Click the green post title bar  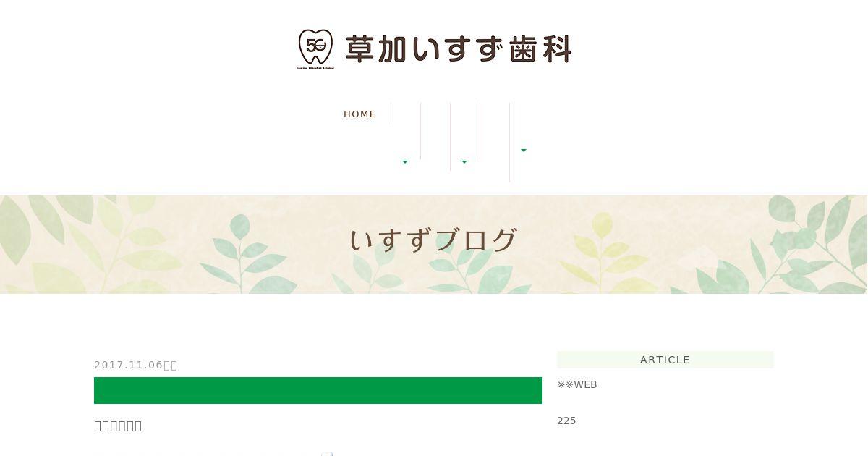(318, 390)
